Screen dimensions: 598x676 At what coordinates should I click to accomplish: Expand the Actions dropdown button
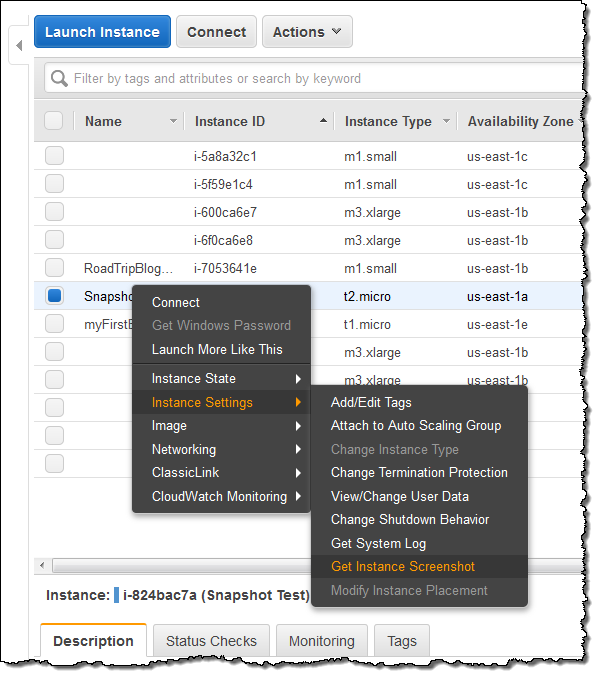pyautogui.click(x=307, y=32)
